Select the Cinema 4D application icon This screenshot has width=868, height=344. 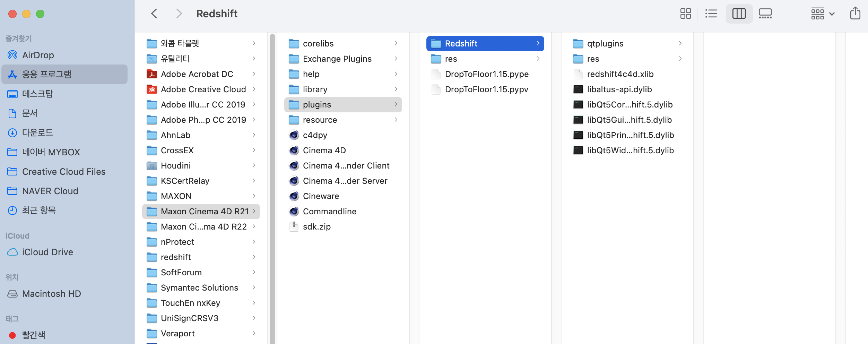(294, 150)
